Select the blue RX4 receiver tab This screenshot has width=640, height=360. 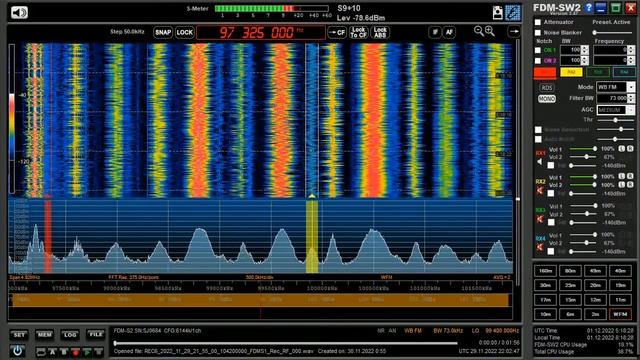[624, 72]
